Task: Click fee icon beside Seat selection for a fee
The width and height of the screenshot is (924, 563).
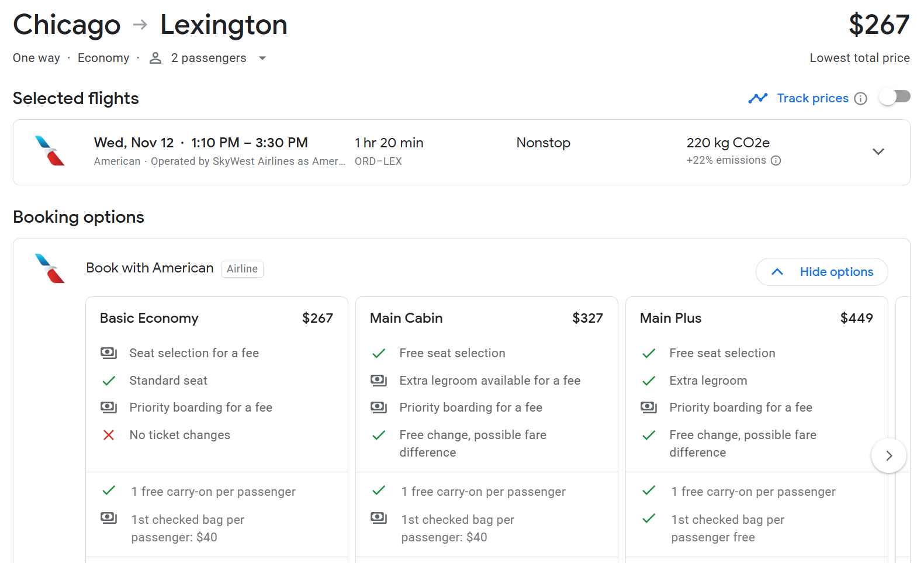Action: tap(109, 353)
